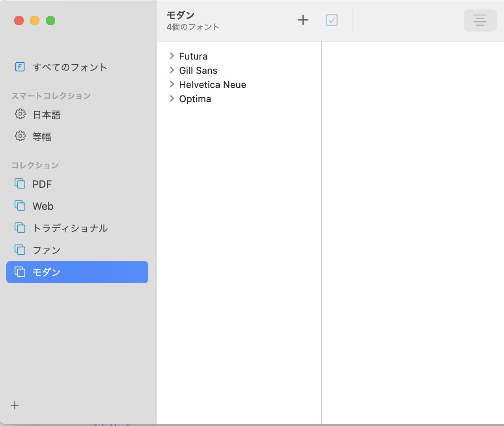Image resolution: width=504 pixels, height=426 pixels.
Task: Select the PDF collection
Action: point(77,184)
